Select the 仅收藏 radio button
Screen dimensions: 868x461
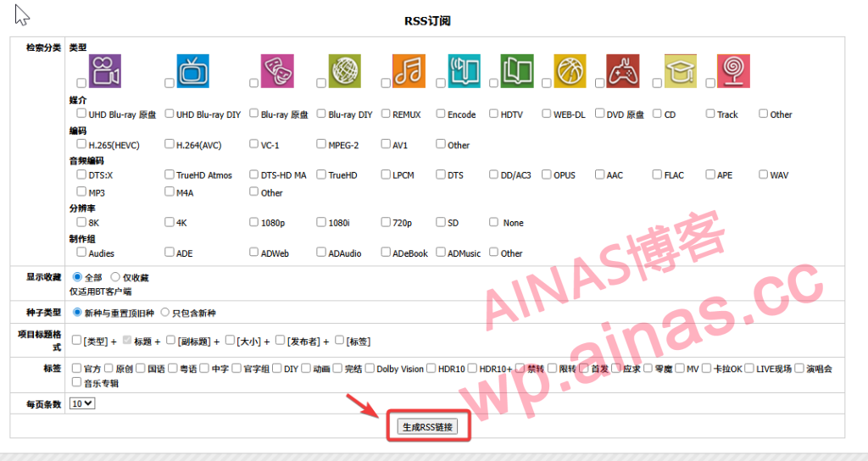tap(115, 277)
